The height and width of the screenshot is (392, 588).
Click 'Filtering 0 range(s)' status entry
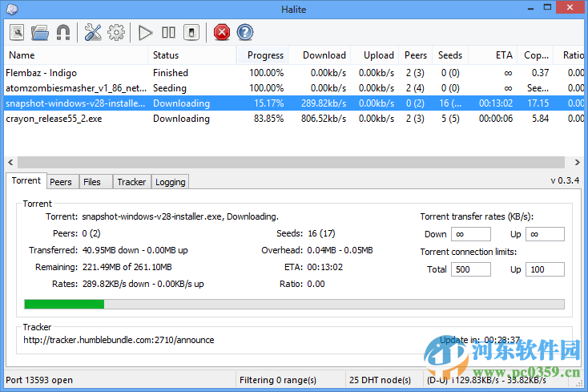pyautogui.click(x=278, y=380)
